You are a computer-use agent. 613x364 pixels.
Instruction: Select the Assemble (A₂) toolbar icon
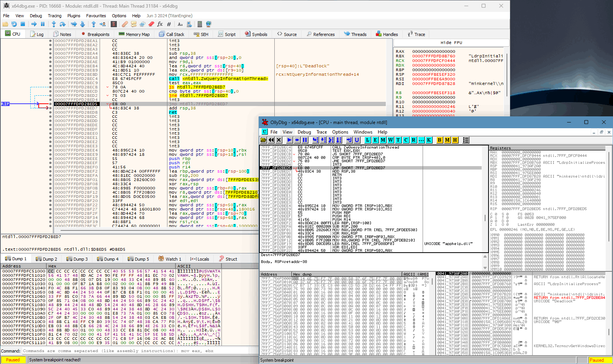[180, 24]
